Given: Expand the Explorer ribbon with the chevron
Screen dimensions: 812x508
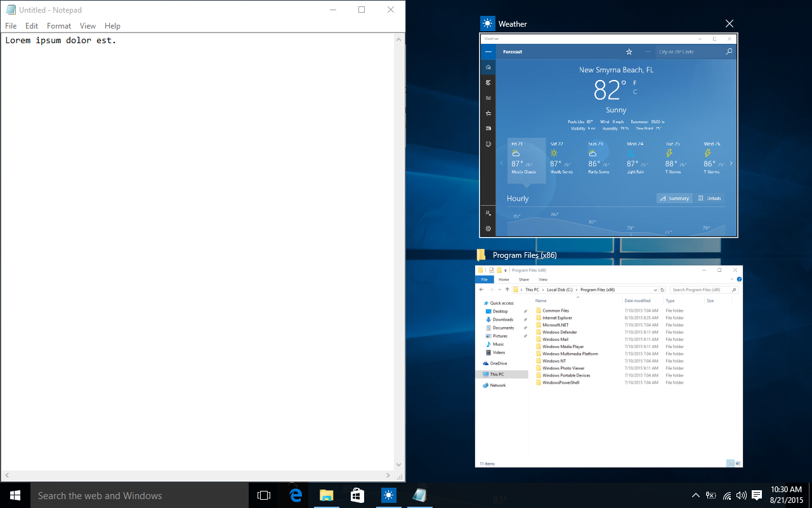Looking at the screenshot, I should (731, 279).
